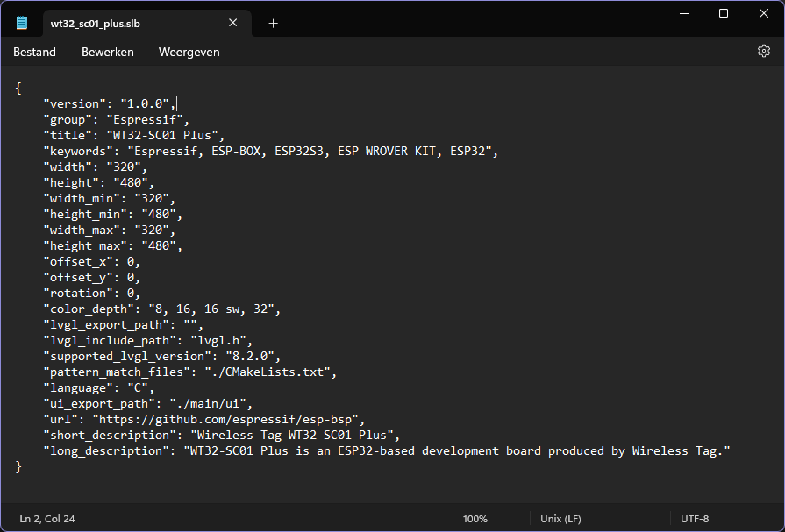Click the UTF-8 encoding indicator
Viewport: 785px width, 532px height.
tap(695, 519)
